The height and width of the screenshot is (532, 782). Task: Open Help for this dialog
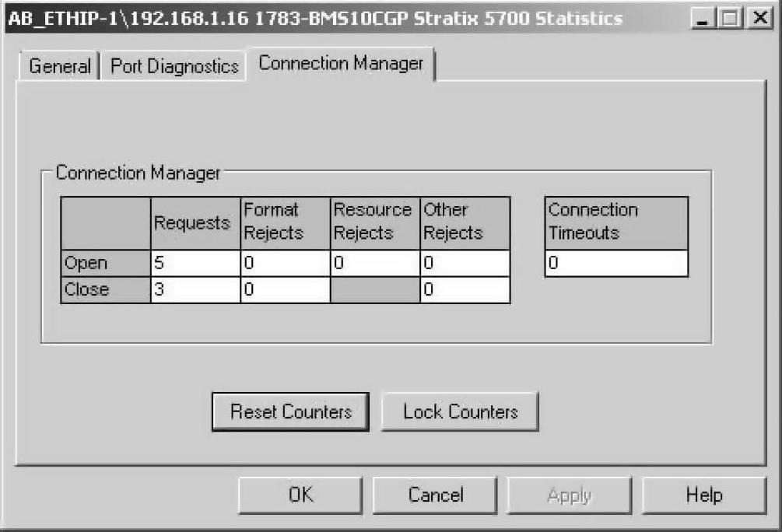(703, 495)
